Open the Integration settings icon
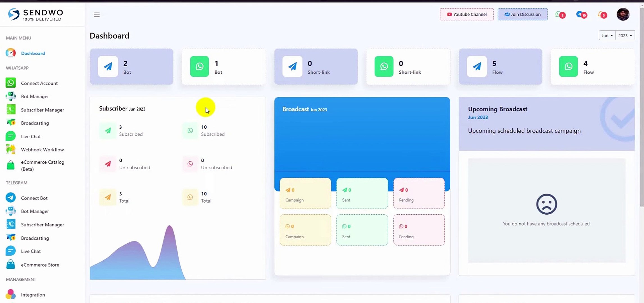 (x=10, y=294)
